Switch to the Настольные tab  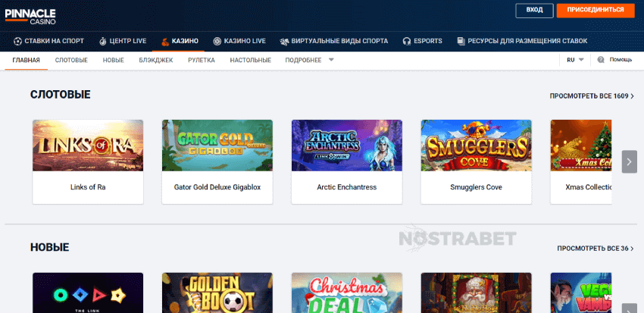click(251, 60)
